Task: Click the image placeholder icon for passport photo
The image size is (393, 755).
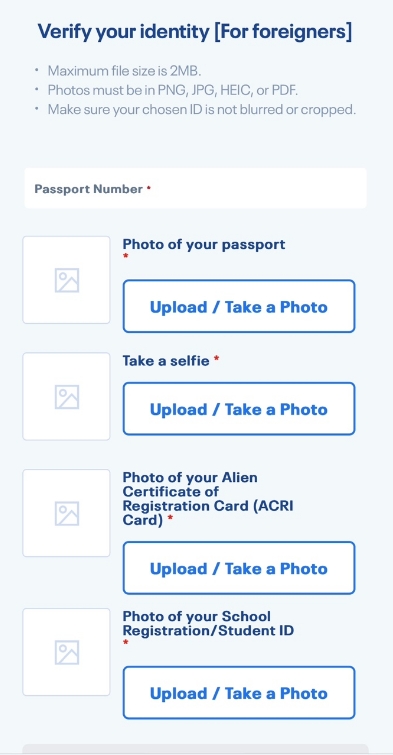Action: tap(66, 280)
